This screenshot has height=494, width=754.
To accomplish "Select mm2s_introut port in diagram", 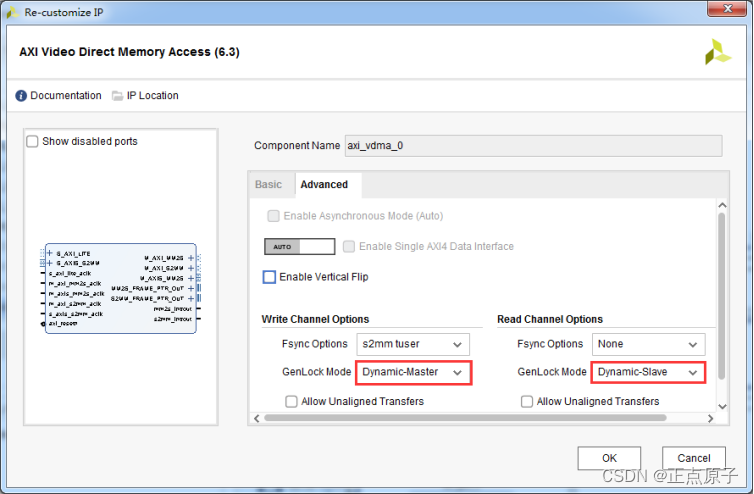I will pyautogui.click(x=173, y=309).
